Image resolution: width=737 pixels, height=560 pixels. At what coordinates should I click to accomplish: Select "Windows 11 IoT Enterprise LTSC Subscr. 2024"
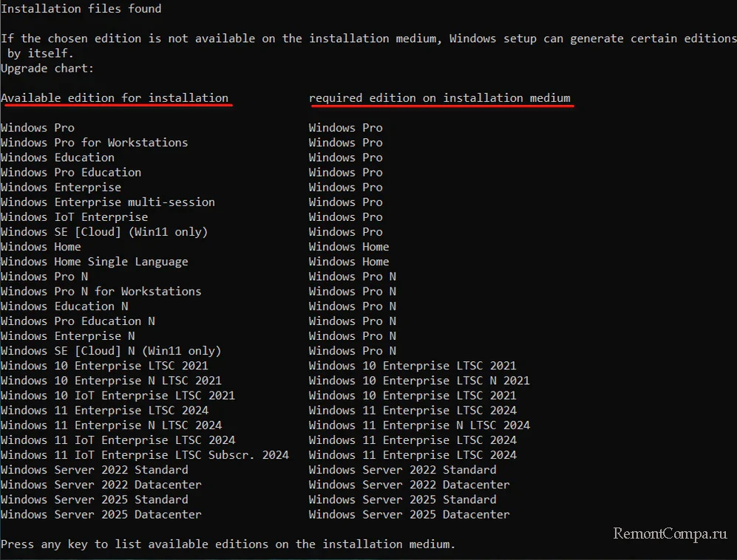(145, 455)
